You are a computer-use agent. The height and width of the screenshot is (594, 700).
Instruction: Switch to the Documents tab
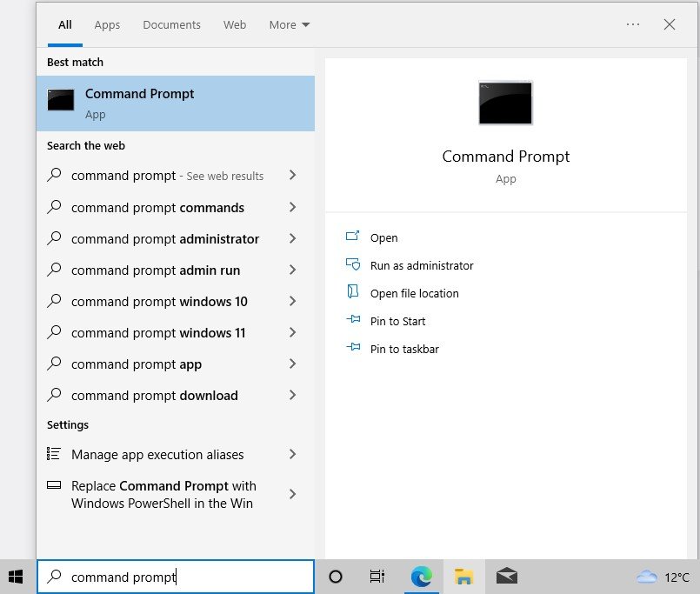pyautogui.click(x=171, y=25)
